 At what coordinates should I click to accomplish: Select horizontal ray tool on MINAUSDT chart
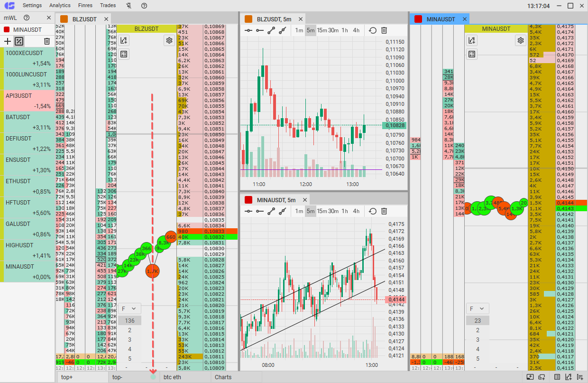pos(260,211)
